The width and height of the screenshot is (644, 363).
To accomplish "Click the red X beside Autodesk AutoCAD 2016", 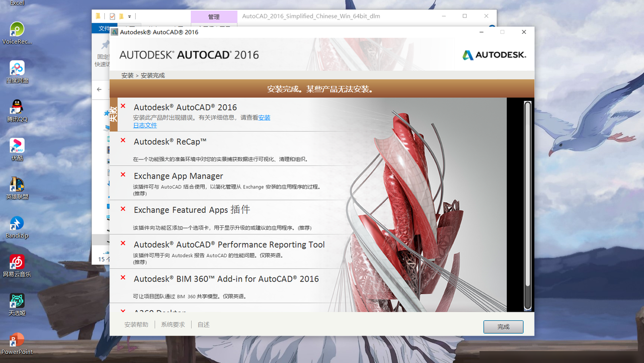I will [x=123, y=106].
